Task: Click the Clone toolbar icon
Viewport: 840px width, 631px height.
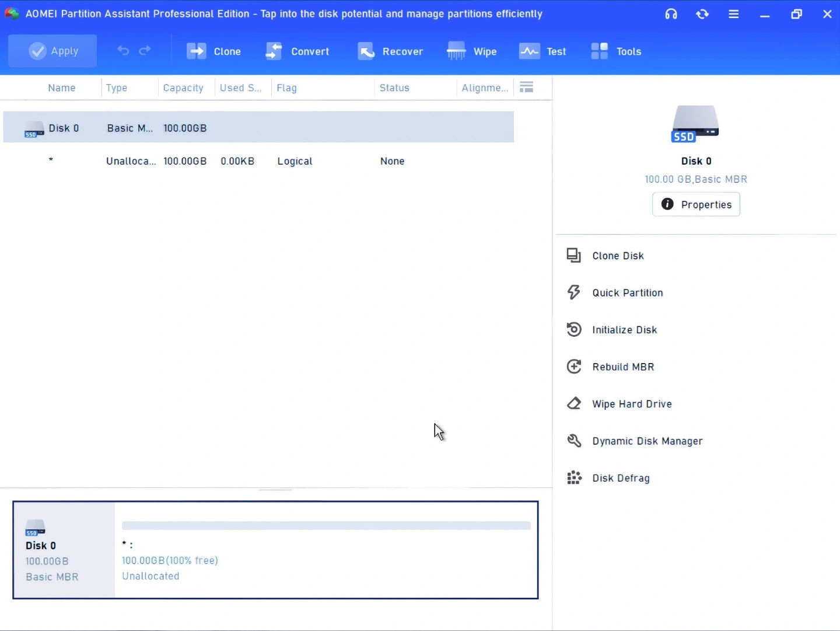Action: [x=197, y=51]
